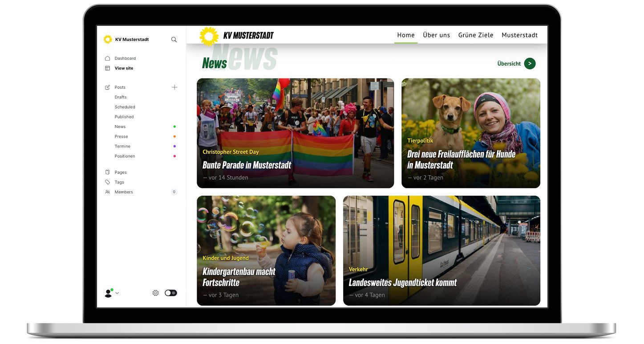Go to Dashboard in the sidebar
644x344 pixels.
[125, 58]
